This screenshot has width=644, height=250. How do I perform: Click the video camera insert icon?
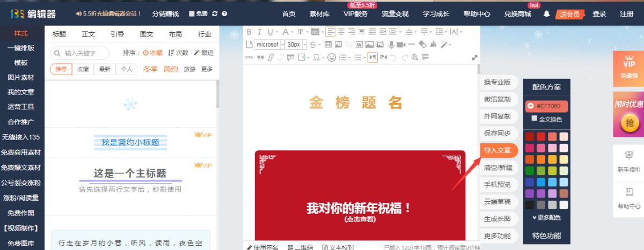coord(401,45)
